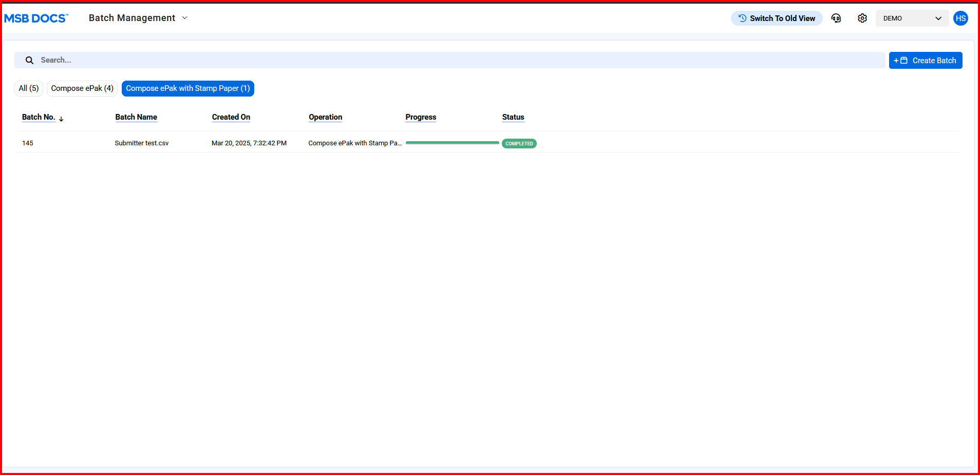Viewport: 980px width, 475px height.
Task: Sort by Batch Name column header
Action: 136,117
